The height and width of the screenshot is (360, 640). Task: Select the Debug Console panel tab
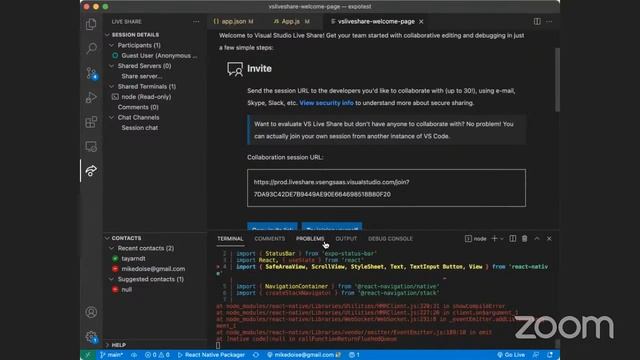click(x=390, y=239)
